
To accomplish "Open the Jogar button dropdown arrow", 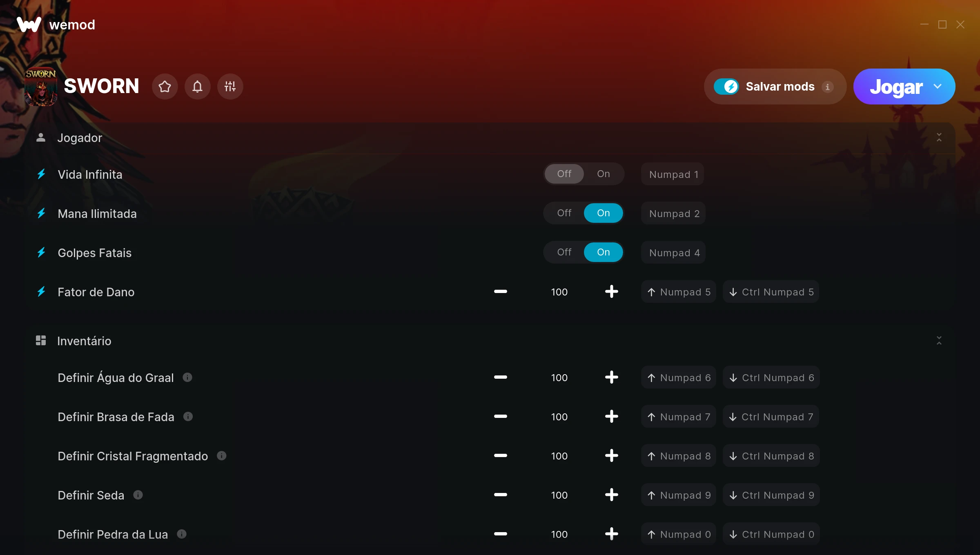I will 938,87.
